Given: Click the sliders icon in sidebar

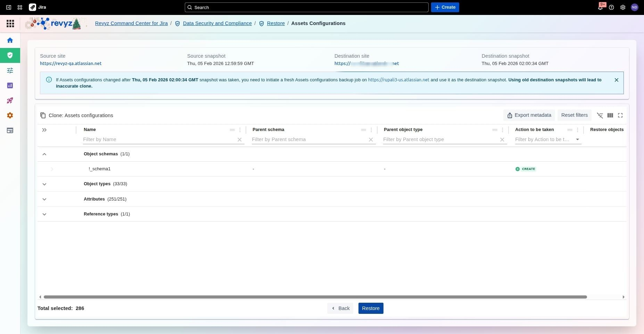Looking at the screenshot, I should (10, 71).
